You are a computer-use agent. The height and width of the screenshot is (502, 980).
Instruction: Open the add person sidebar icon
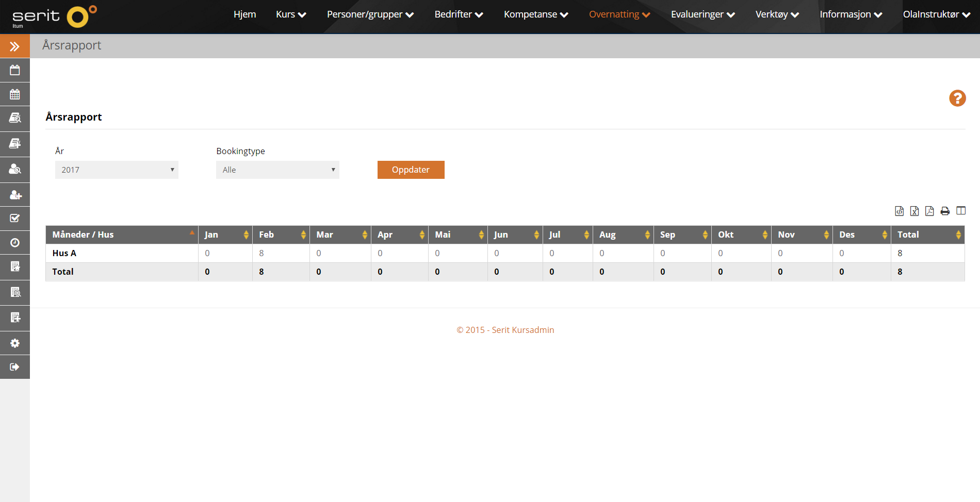click(14, 195)
